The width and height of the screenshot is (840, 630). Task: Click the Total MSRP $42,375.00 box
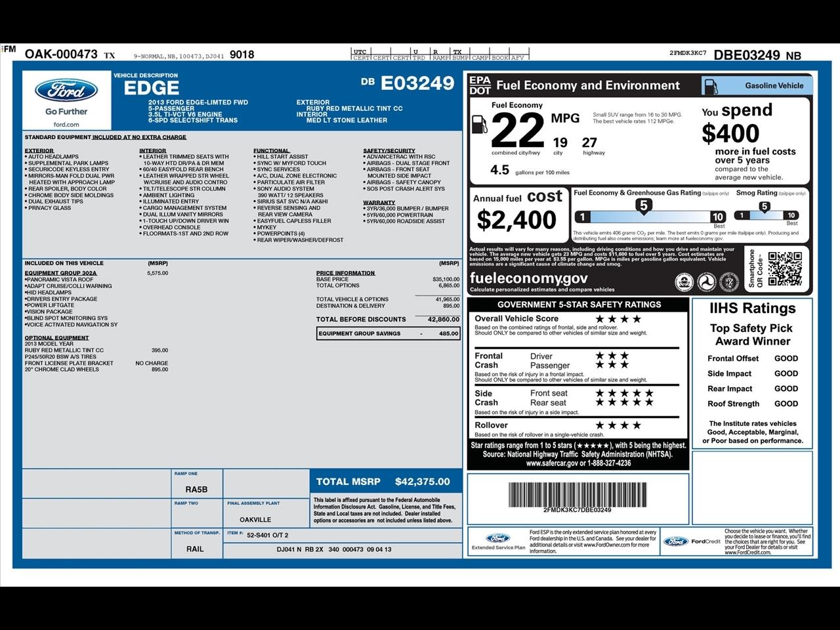(x=386, y=482)
